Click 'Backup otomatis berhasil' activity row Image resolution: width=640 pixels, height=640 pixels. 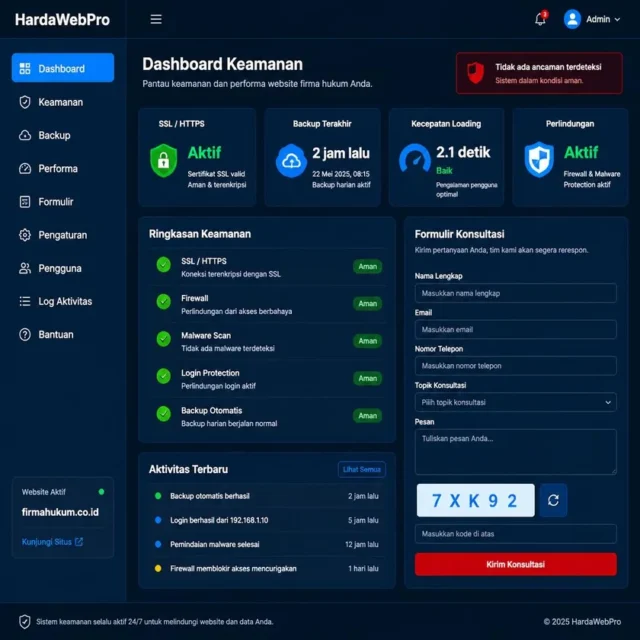[x=267, y=496]
